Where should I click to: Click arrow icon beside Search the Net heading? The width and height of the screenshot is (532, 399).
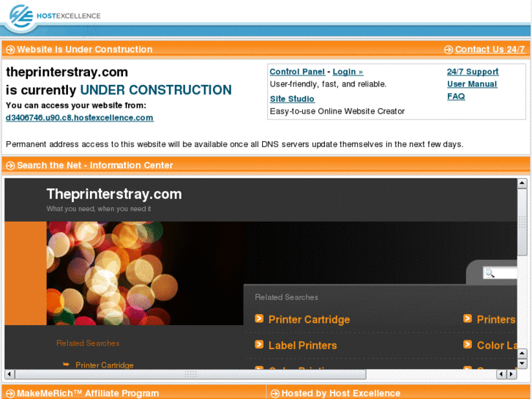[x=10, y=165]
